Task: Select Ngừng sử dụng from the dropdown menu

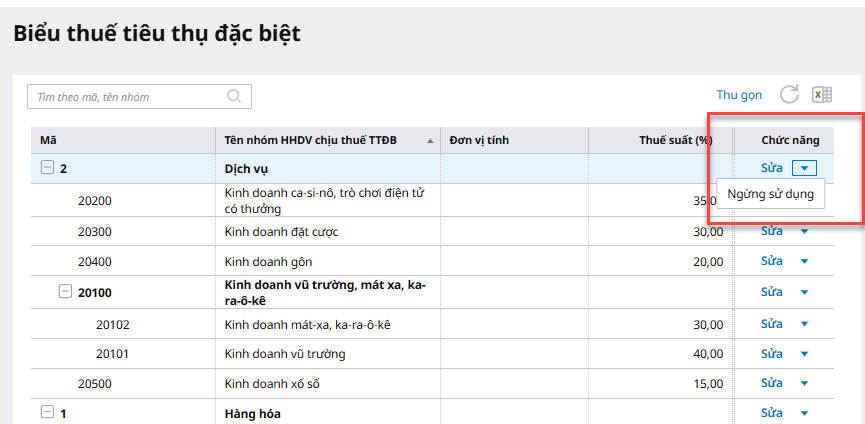Action: click(771, 194)
